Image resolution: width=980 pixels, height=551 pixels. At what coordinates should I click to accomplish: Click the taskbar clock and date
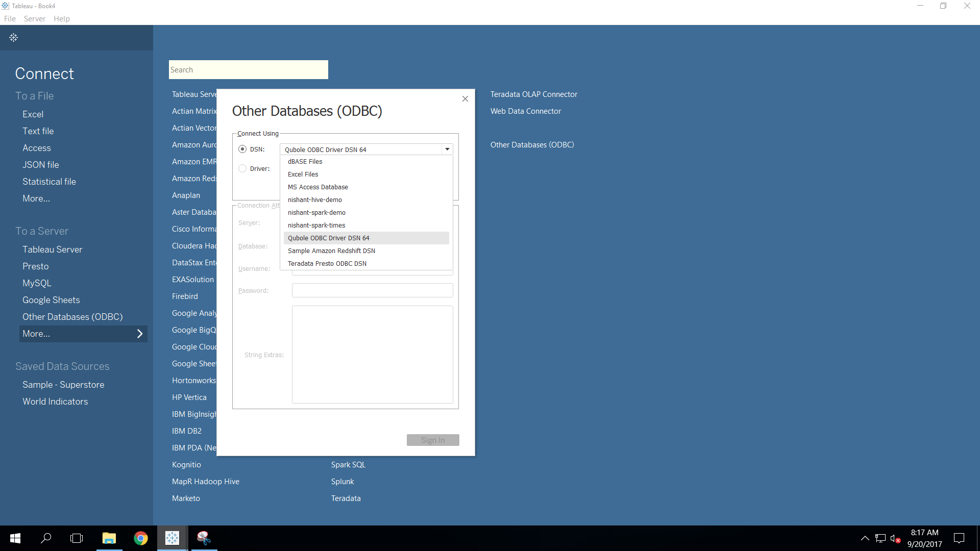pyautogui.click(x=924, y=538)
